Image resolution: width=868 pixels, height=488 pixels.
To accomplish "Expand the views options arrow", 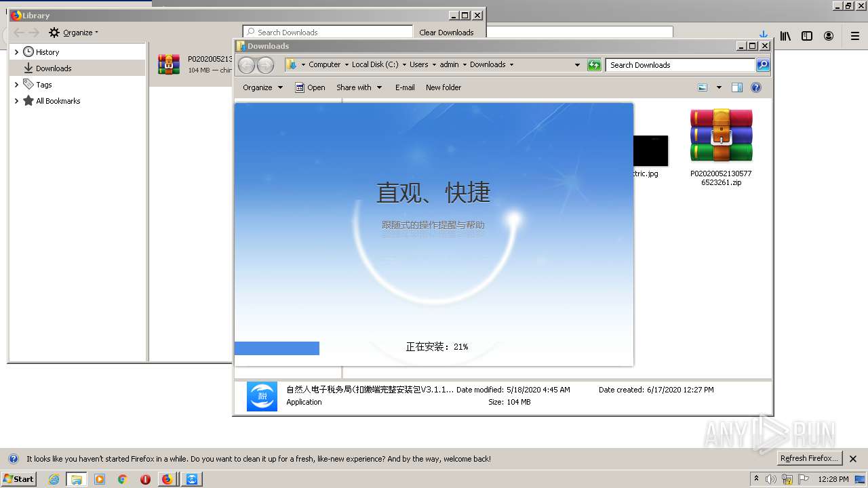I will (x=719, y=87).
